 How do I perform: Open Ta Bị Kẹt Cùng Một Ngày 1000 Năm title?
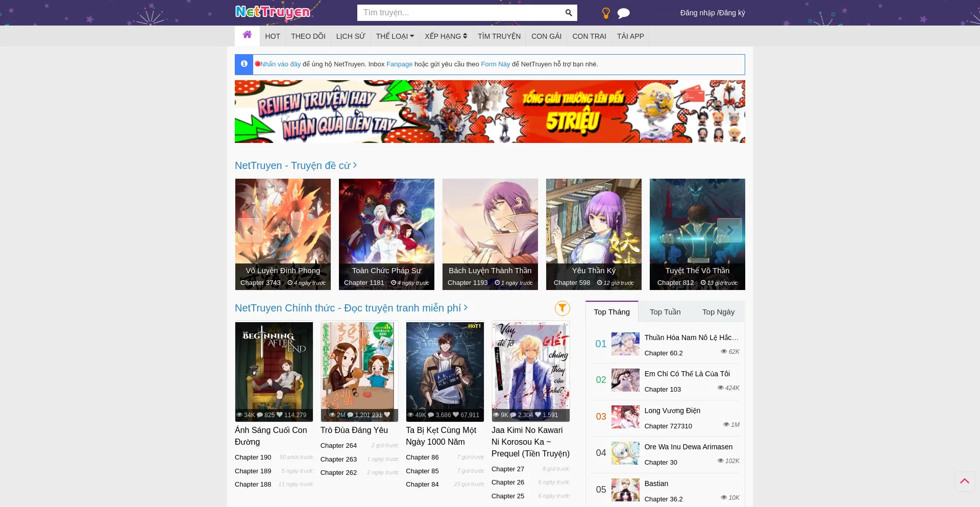click(441, 436)
